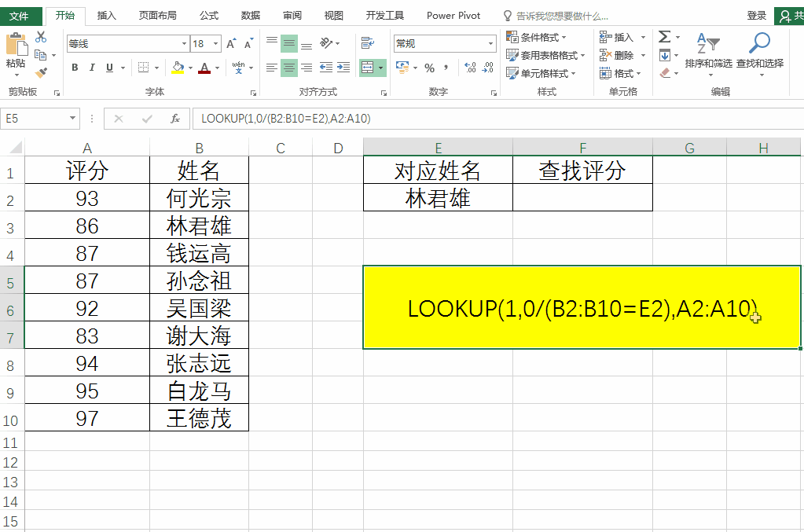Viewport: 804px width, 532px height.
Task: Click the Format Painter brush icon
Action: tap(41, 73)
